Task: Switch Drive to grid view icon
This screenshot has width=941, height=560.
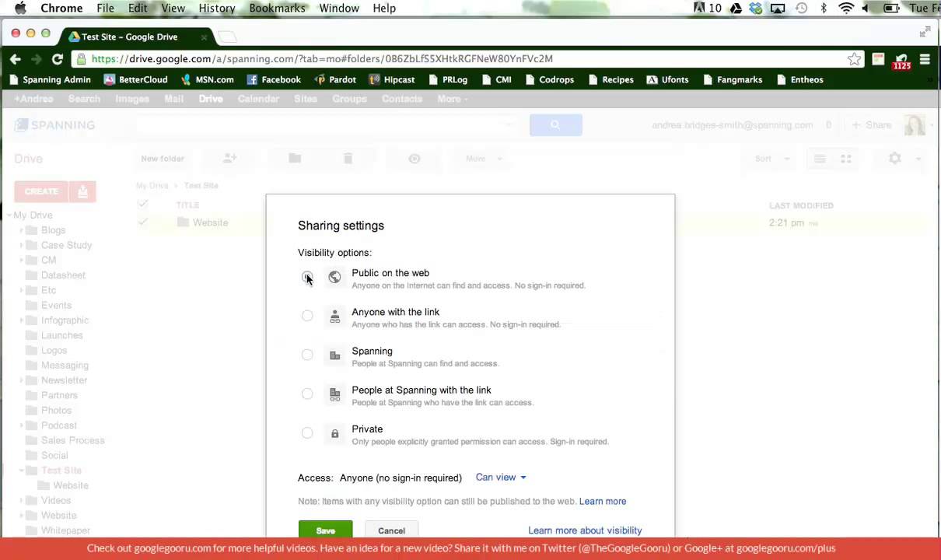Action: [x=845, y=159]
